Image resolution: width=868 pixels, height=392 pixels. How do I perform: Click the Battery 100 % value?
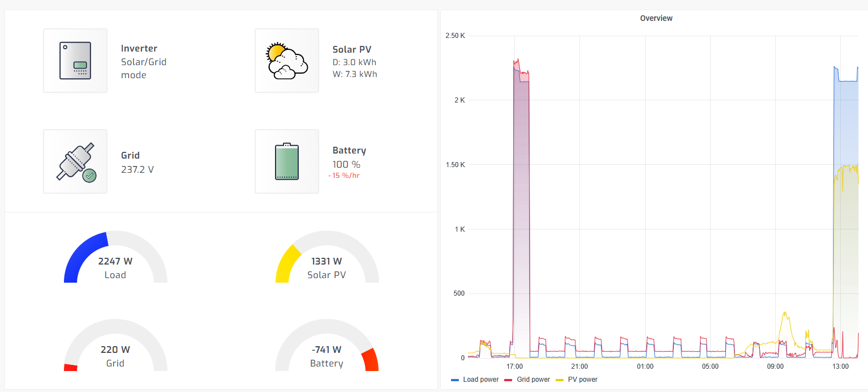(346, 164)
